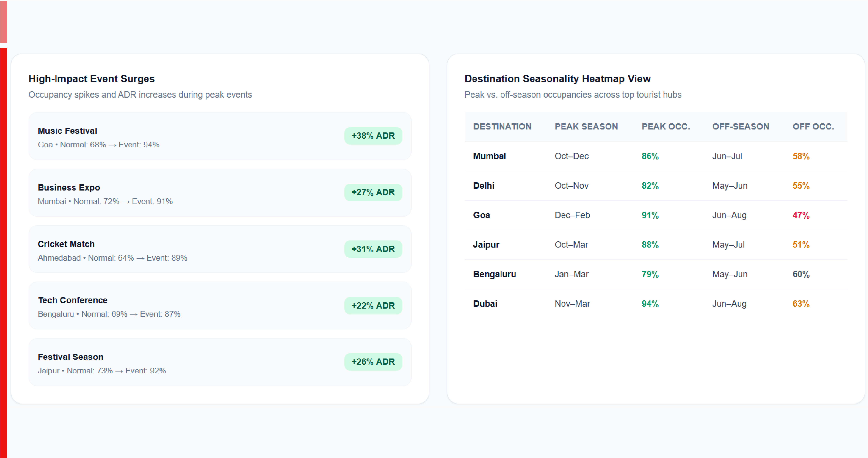
Task: Click the +27% ADR badge
Action: pyautogui.click(x=373, y=193)
